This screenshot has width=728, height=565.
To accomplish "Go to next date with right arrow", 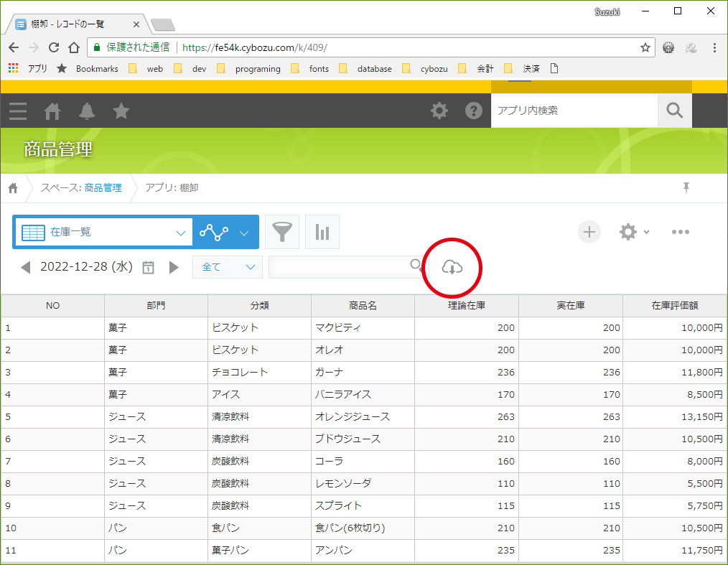I will 174,267.
